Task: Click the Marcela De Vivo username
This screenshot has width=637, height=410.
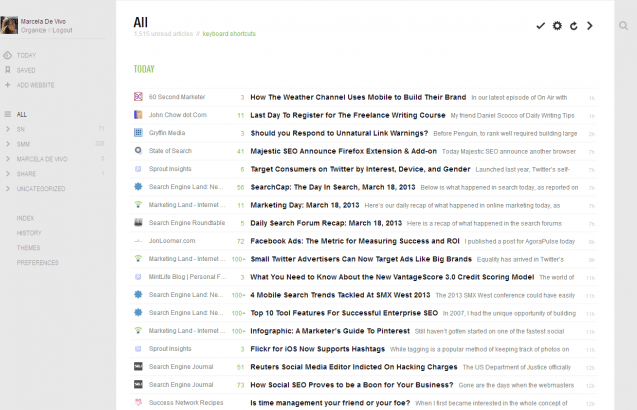Action: coord(43,22)
